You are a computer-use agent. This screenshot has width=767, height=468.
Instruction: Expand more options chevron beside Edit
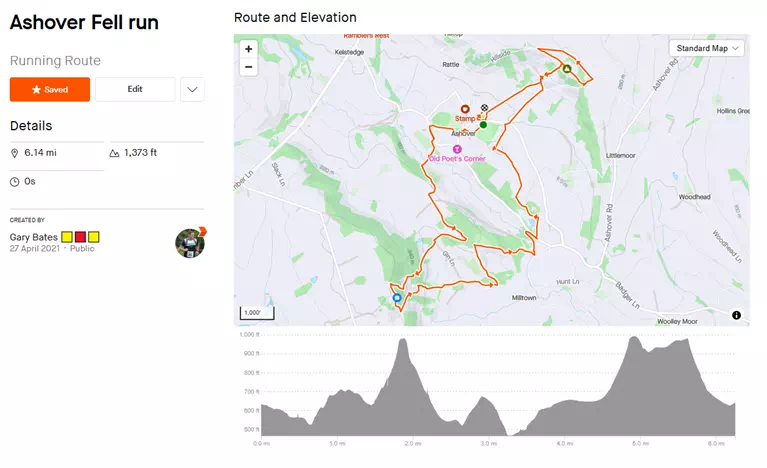tap(192, 89)
